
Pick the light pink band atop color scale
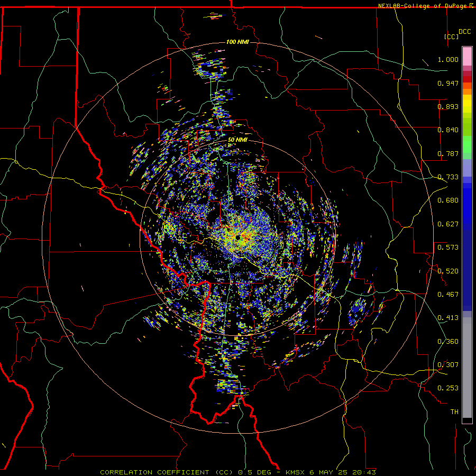tap(467, 57)
